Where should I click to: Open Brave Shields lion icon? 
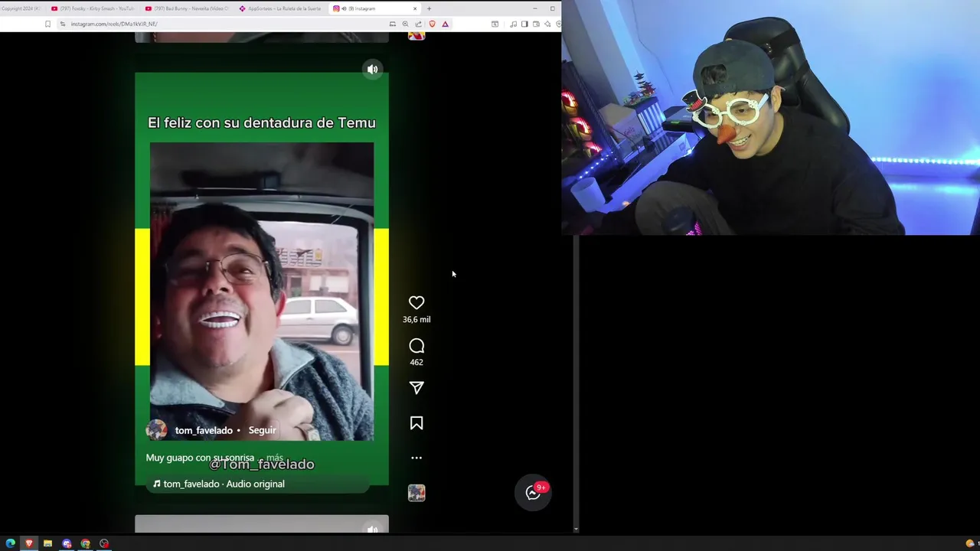pos(432,24)
